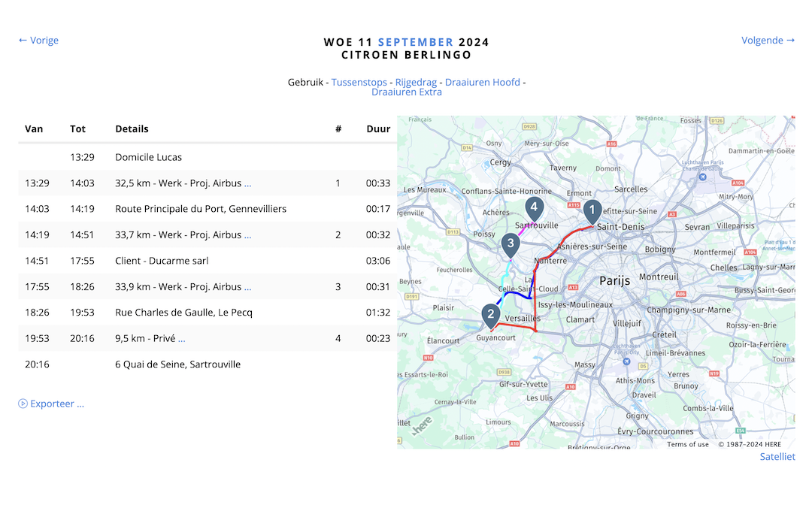The height and width of the screenshot is (511, 812).
Task: Go to next day via Volgende
Action: tap(768, 41)
